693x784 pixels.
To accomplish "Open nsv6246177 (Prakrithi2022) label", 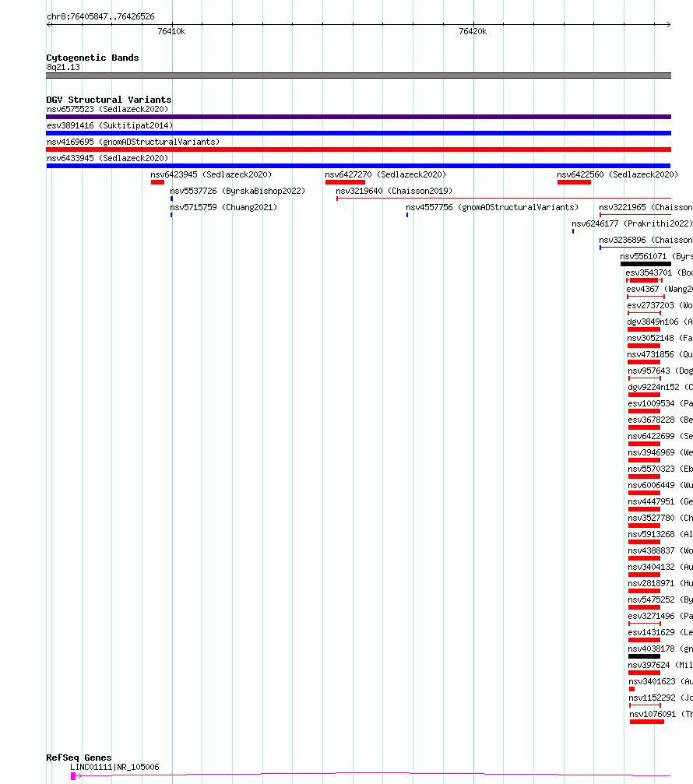I will pos(632,223).
